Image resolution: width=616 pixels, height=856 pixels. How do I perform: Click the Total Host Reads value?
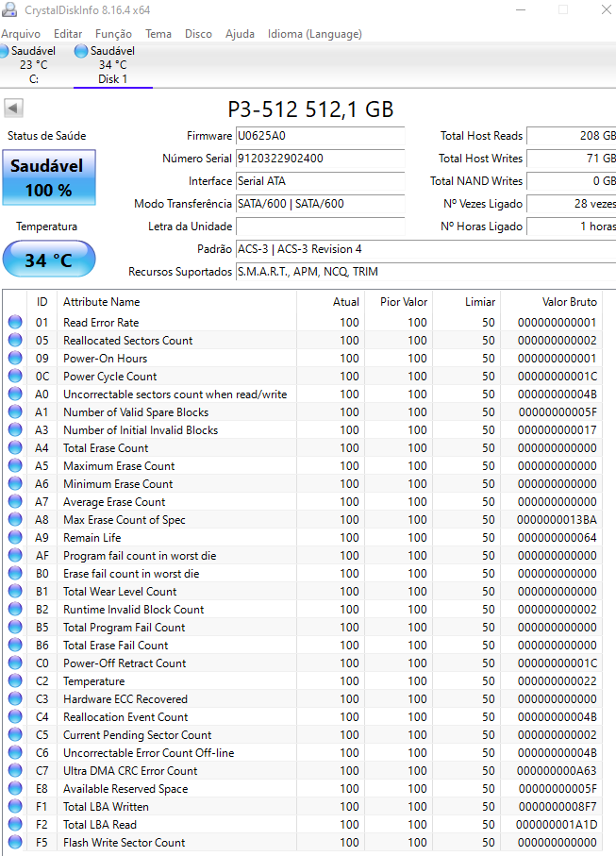pos(572,136)
